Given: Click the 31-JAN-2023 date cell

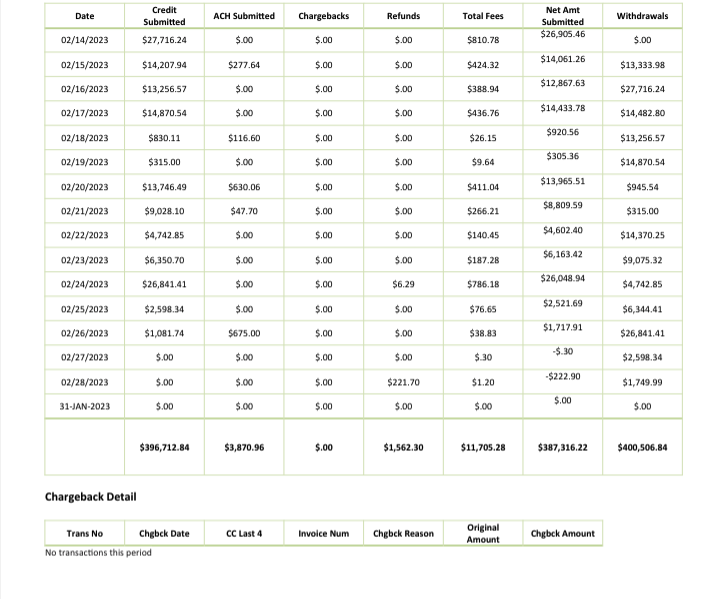Looking at the screenshot, I should [x=84, y=406].
